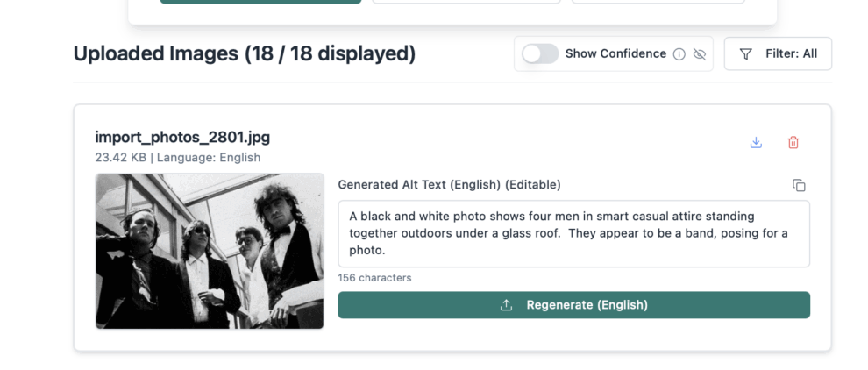Click inside the editable alt text field

click(574, 234)
